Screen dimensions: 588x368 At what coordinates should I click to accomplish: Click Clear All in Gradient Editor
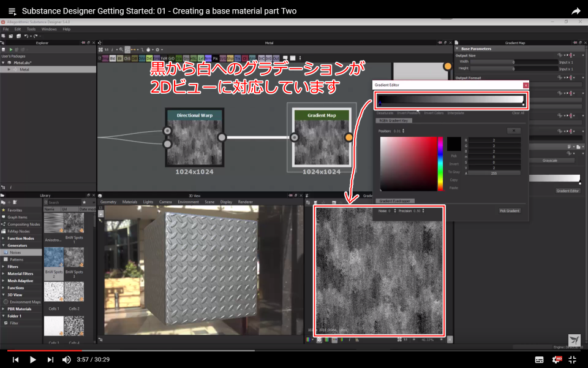coord(518,113)
